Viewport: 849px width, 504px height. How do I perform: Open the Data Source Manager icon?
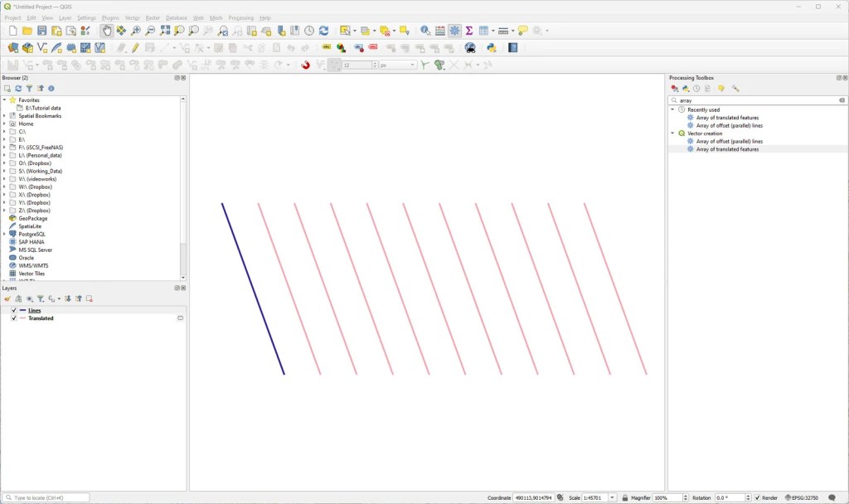[x=12, y=47]
